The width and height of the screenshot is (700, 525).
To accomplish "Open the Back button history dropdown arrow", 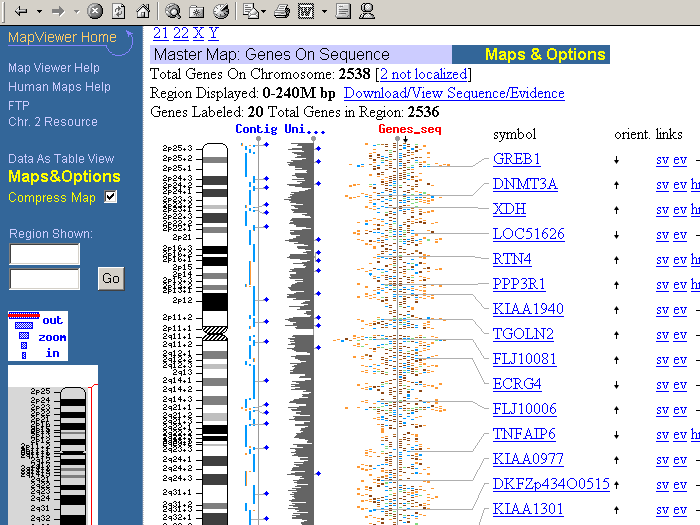I will (x=39, y=11).
